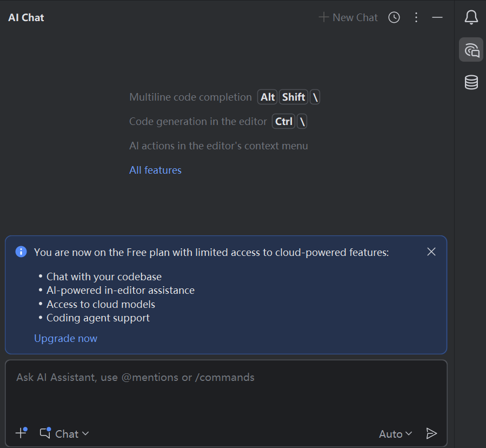Open the notifications bell
The image size is (486, 448).
pyautogui.click(x=471, y=17)
